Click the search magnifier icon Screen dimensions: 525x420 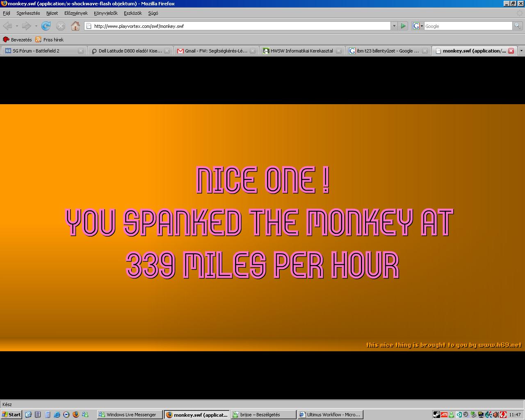point(518,26)
